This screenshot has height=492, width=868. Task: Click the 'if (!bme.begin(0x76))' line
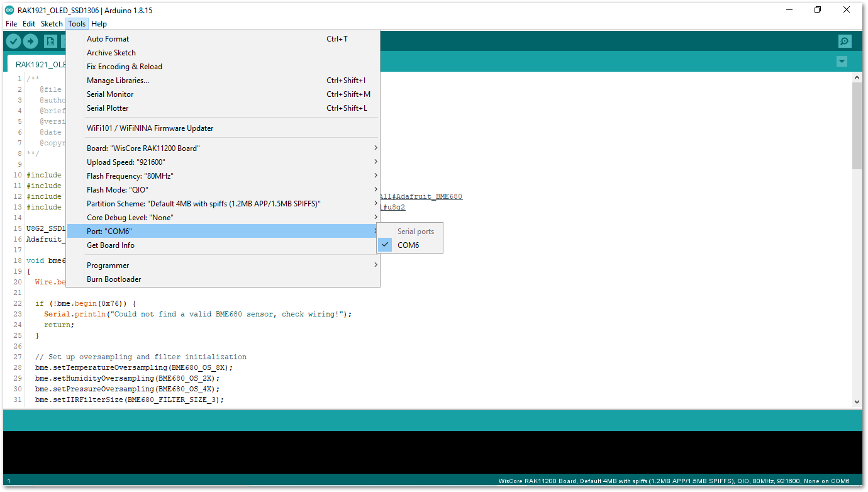86,303
